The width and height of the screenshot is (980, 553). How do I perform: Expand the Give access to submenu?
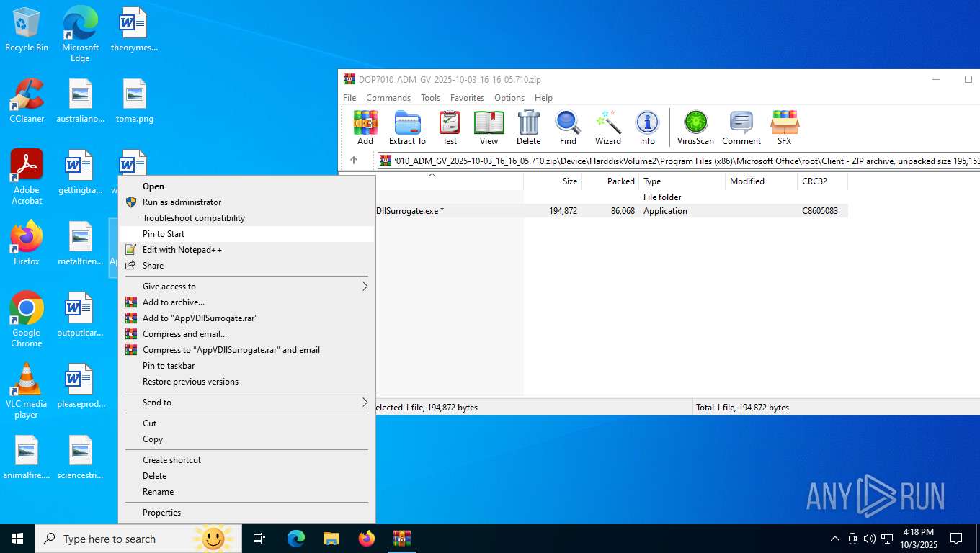(246, 287)
